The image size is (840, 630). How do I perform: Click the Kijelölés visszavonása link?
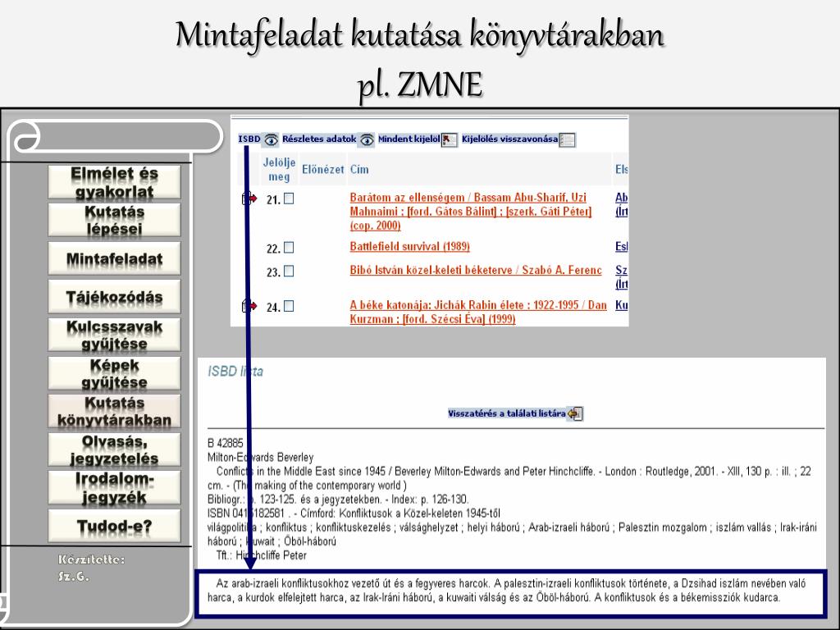click(x=509, y=139)
